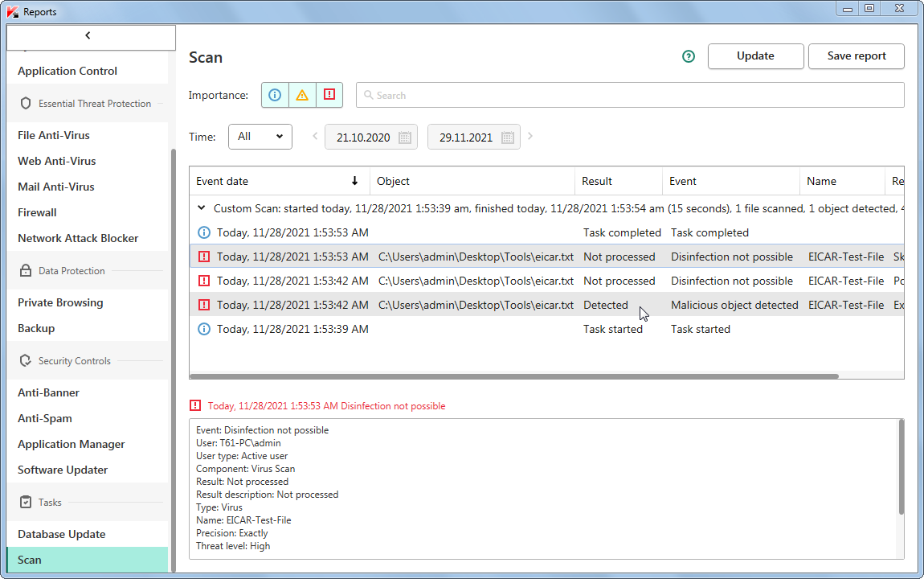The width and height of the screenshot is (924, 579).
Task: Click the horizontal scrollbar under event table
Action: click(x=514, y=376)
